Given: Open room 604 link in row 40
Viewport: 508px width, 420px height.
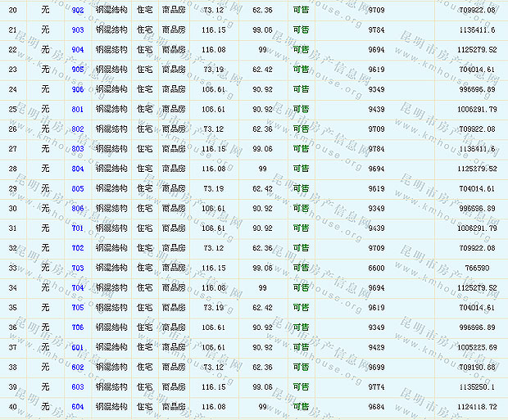Looking at the screenshot, I should [x=78, y=407].
